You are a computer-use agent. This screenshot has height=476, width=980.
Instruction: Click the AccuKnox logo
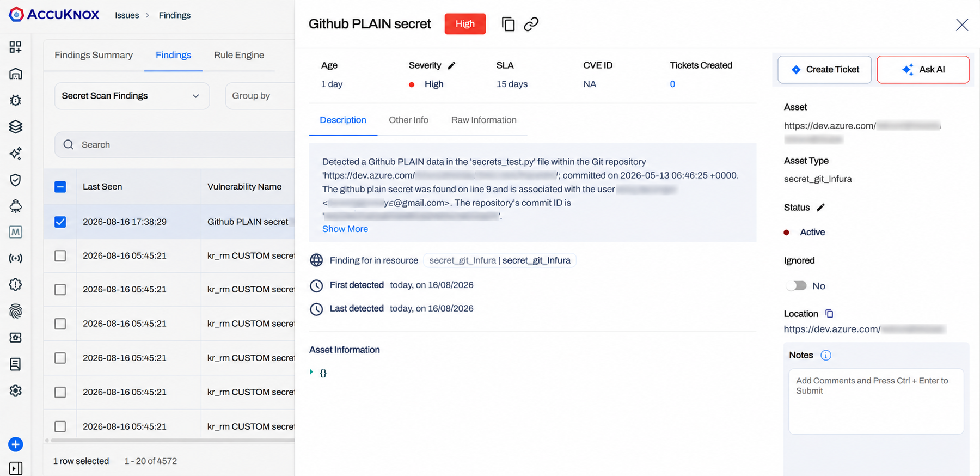(54, 15)
